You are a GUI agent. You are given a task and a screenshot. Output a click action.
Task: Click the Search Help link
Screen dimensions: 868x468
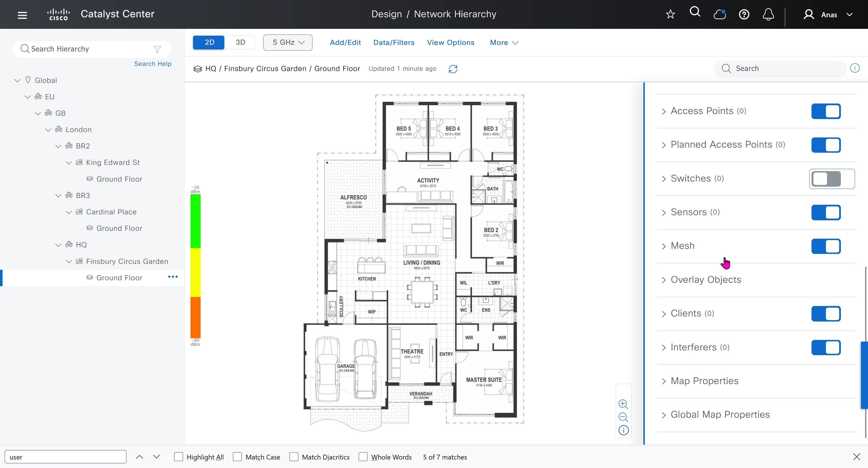[153, 64]
